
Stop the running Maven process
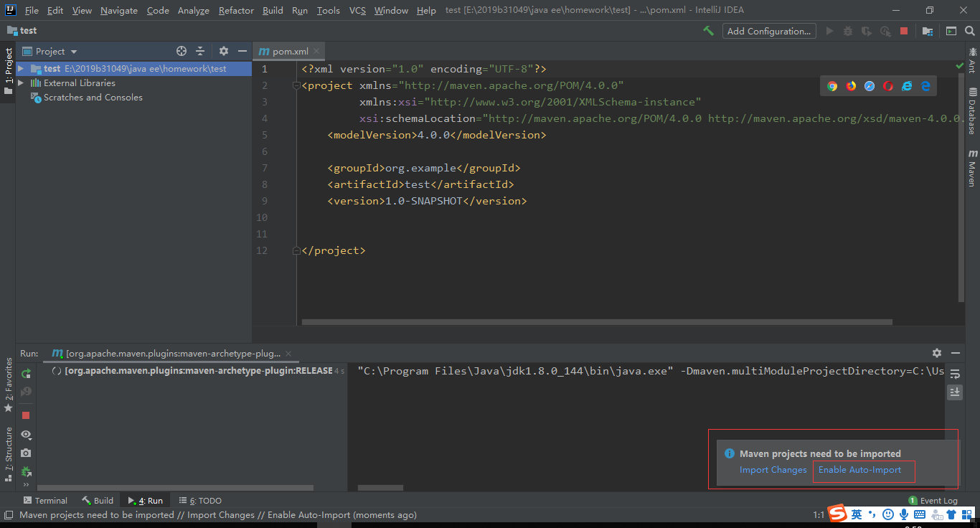click(x=26, y=415)
